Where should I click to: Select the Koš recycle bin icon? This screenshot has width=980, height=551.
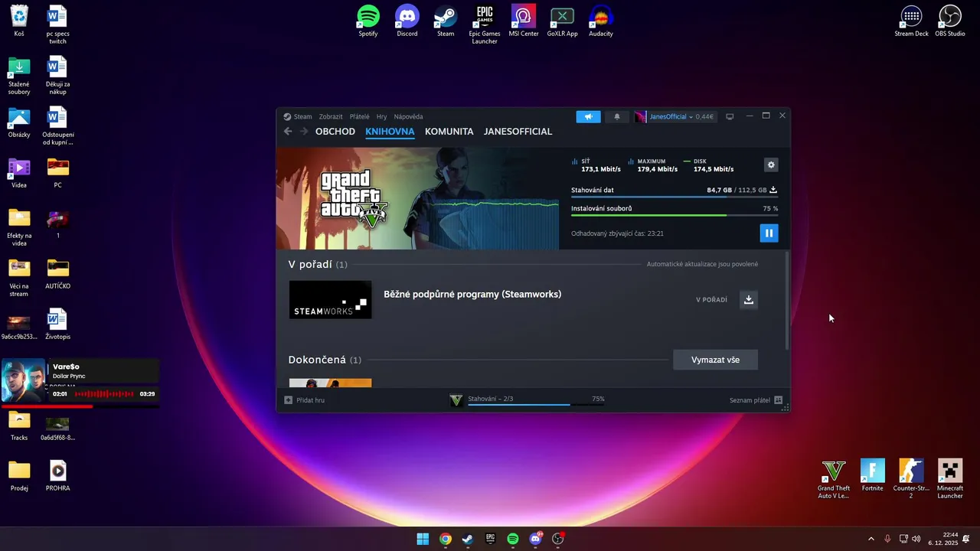point(19,21)
